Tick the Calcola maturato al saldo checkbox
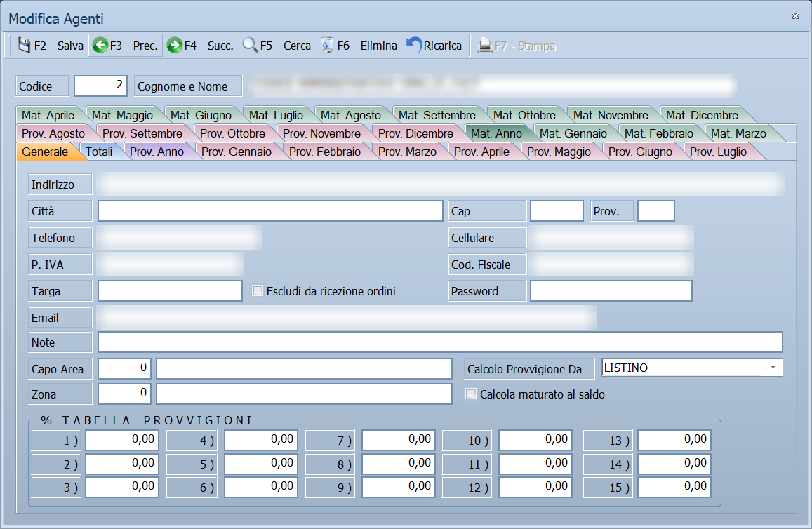Screen dimensions: 812x529 pos(471,394)
